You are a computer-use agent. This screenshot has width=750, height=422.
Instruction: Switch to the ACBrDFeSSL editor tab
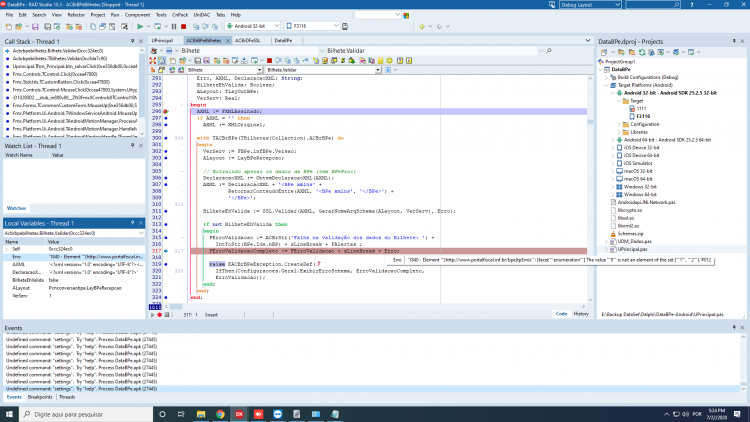[x=247, y=41]
